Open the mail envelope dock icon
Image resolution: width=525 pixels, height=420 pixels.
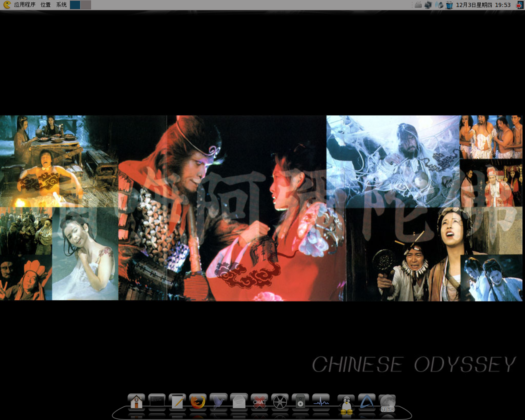point(239,402)
